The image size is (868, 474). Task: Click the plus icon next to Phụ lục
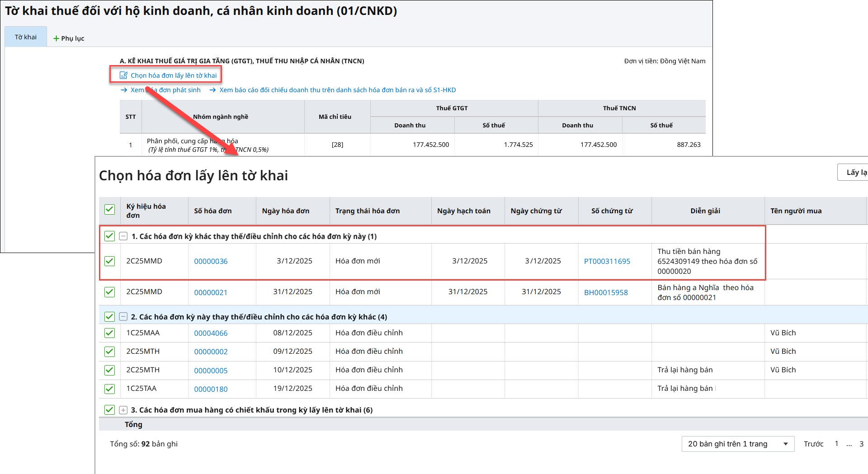tap(56, 38)
